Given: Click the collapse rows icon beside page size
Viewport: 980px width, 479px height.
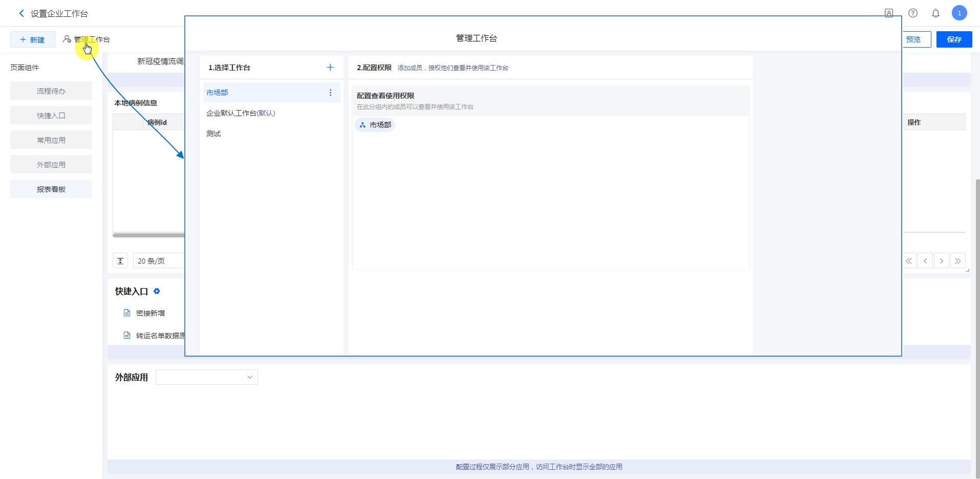Looking at the screenshot, I should 120,261.
